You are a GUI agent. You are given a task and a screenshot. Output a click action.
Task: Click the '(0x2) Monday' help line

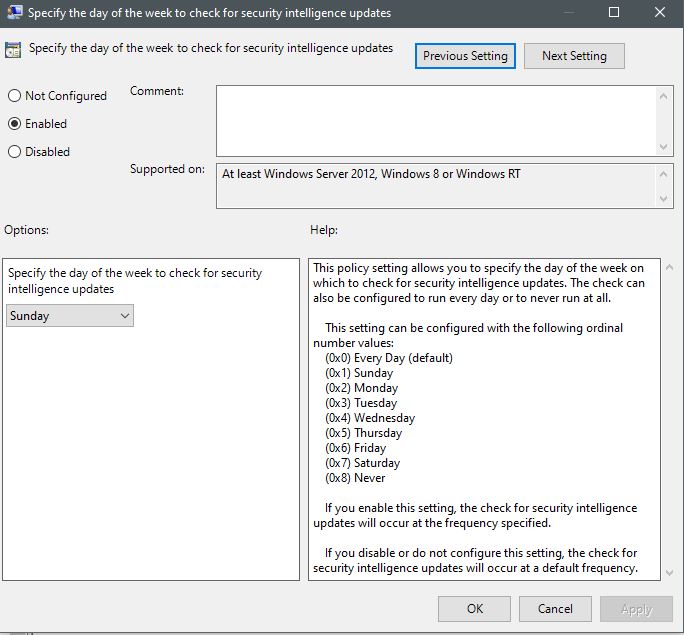pyautogui.click(x=361, y=388)
